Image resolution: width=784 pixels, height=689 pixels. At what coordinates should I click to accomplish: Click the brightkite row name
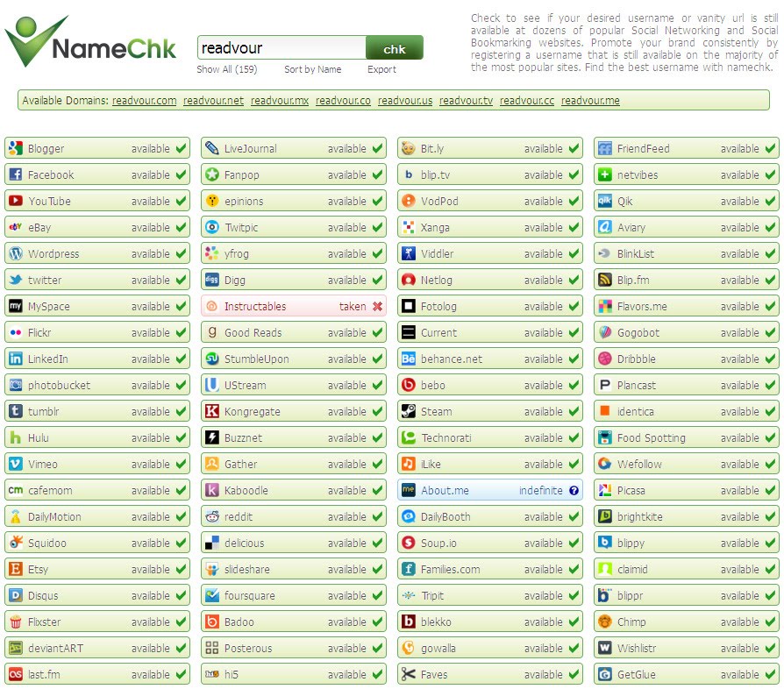[639, 516]
